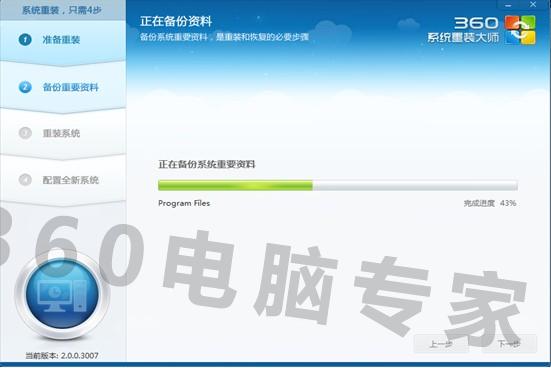Click the step 2 number circle icon
Image resolution: width=551 pixels, height=368 pixels.
(25, 87)
